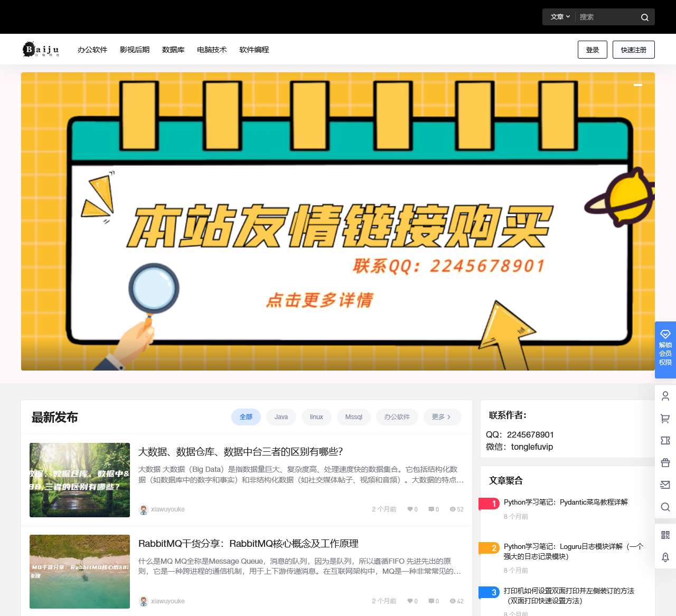
Task: Switch to the 数据库 menu item
Action: 173,49
